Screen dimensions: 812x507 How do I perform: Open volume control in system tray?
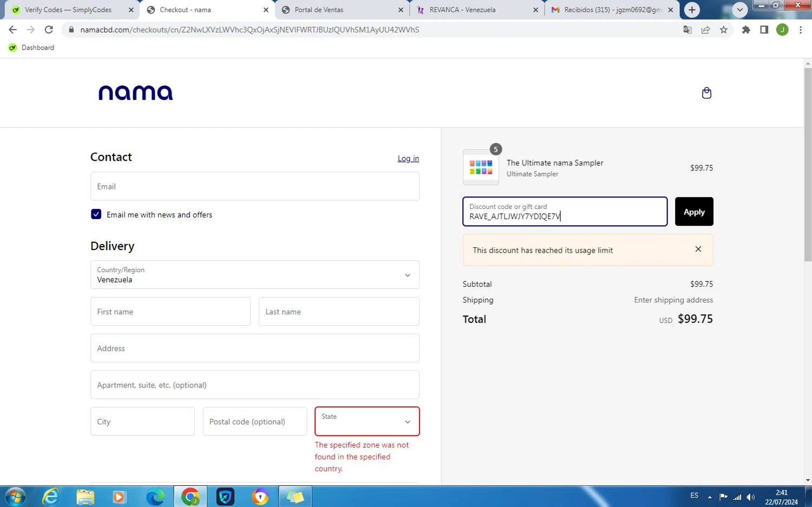[750, 497]
